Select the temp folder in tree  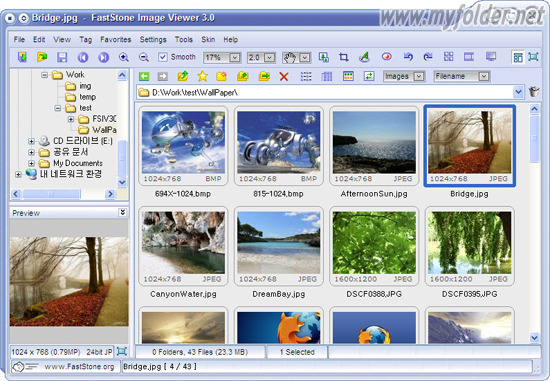(x=81, y=97)
